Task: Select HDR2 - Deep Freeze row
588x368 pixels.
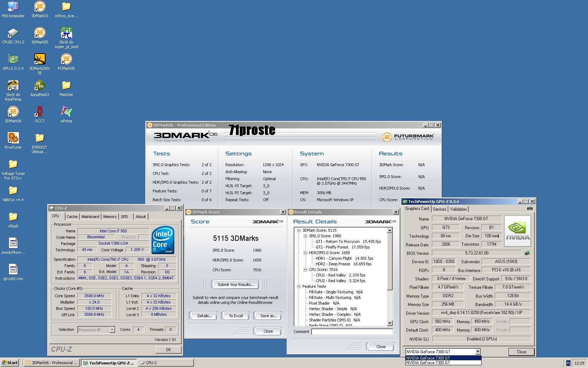Action: (x=343, y=264)
